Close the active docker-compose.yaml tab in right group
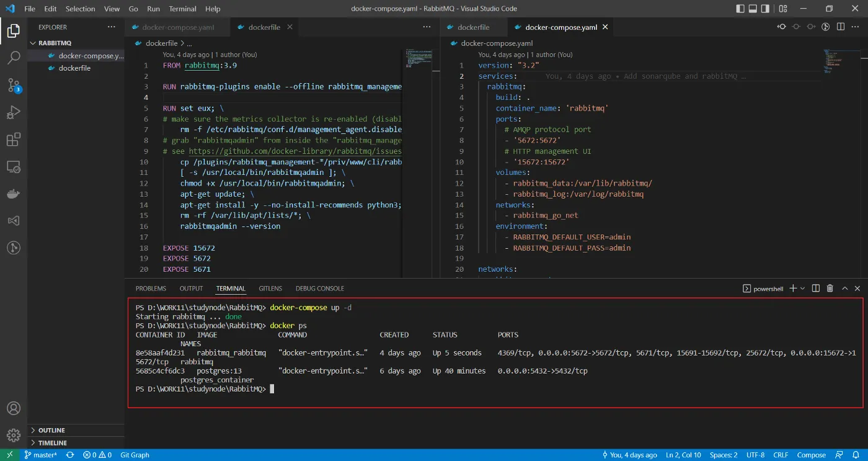This screenshot has height=461, width=868. (605, 27)
